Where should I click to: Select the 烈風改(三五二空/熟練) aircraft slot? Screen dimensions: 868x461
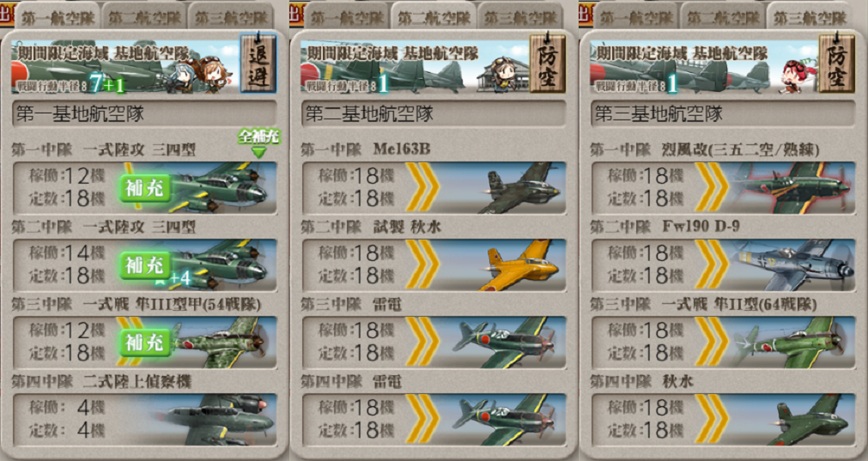[724, 188]
